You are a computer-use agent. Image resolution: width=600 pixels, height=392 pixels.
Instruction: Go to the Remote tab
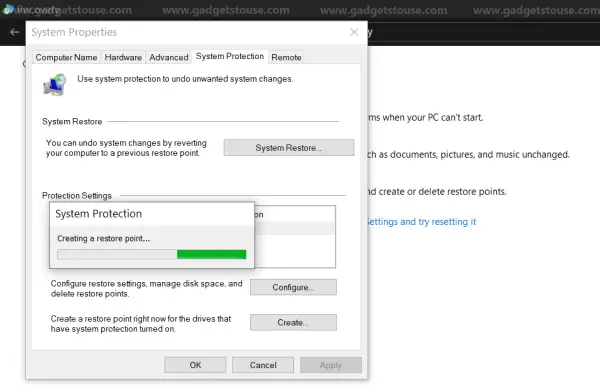tap(286, 57)
